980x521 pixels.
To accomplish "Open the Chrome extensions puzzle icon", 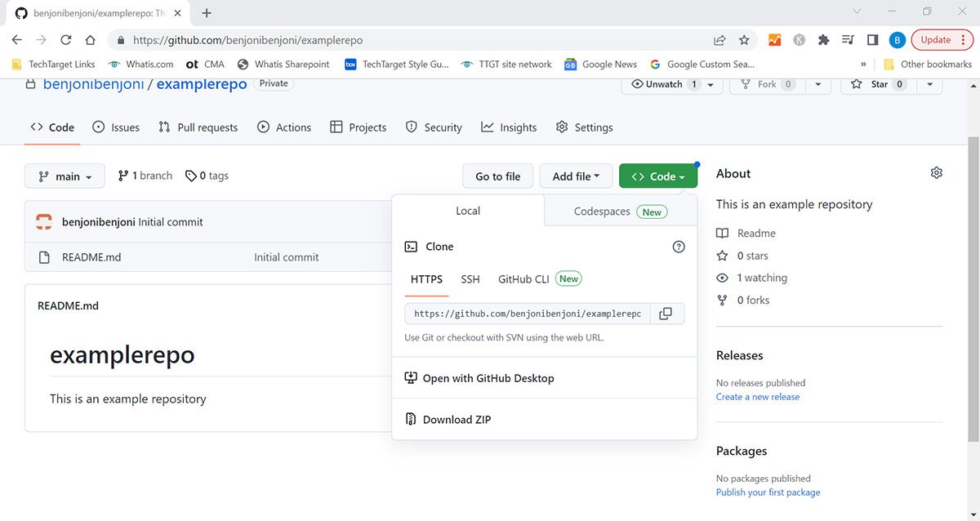I will click(x=823, y=40).
